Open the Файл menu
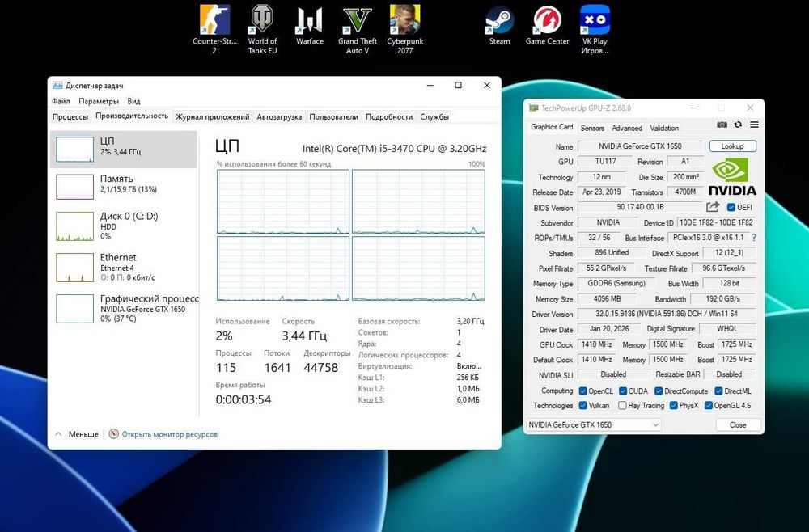This screenshot has width=809, height=532. click(x=61, y=101)
